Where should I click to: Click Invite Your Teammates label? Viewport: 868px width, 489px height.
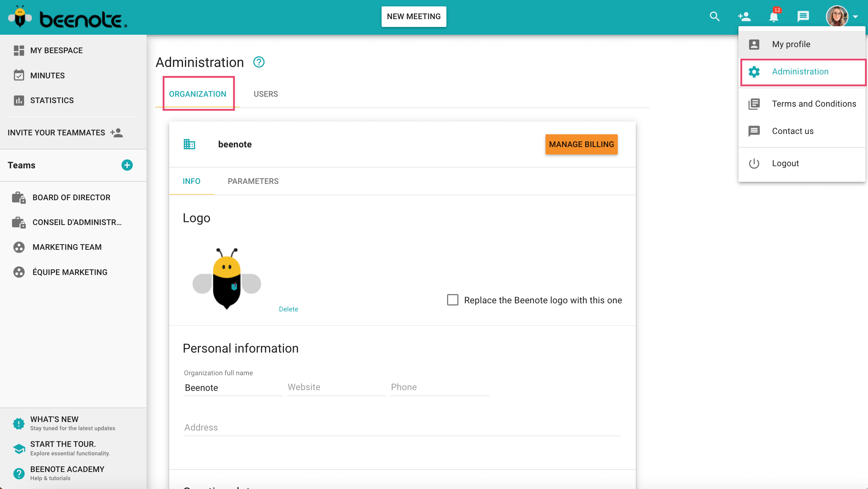point(56,133)
